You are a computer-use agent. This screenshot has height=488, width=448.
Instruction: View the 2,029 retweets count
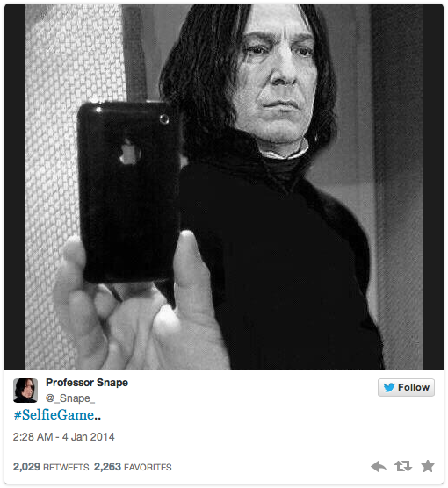26,467
